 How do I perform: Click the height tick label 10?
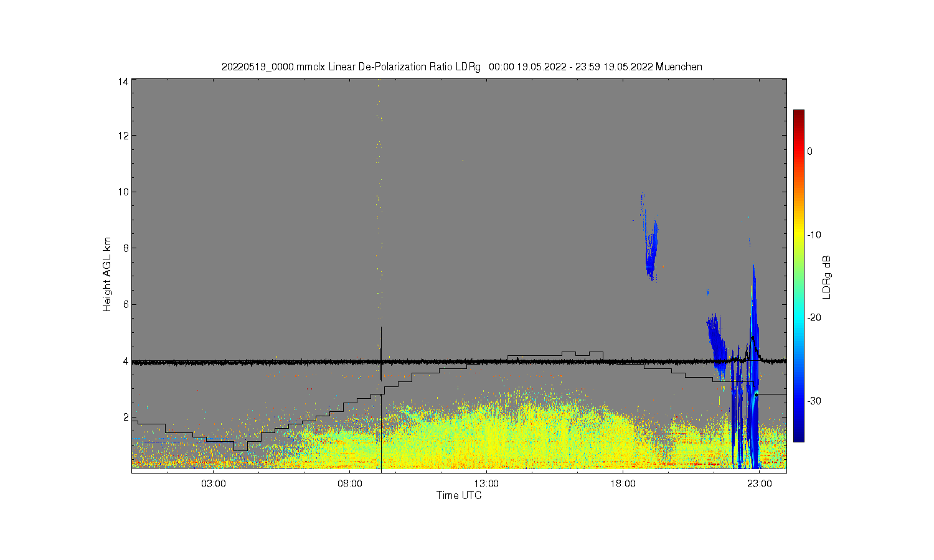[x=124, y=192]
